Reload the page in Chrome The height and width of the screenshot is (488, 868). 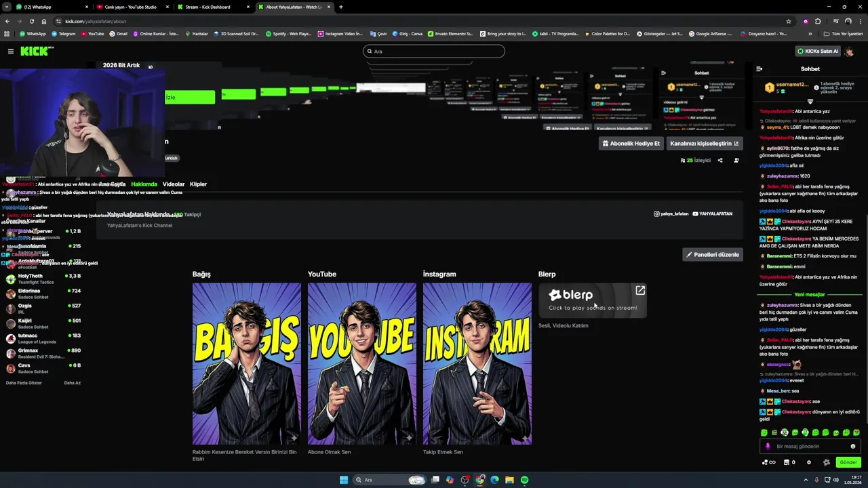click(x=32, y=21)
